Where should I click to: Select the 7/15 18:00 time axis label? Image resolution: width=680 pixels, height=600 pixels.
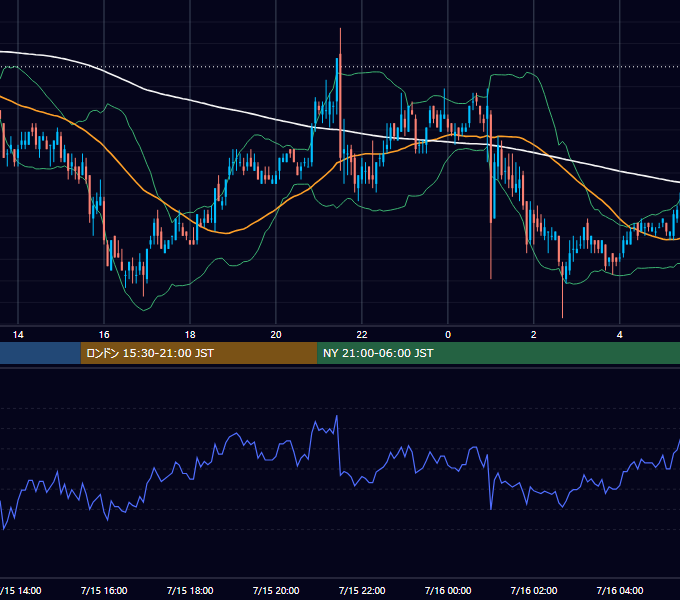(x=190, y=590)
